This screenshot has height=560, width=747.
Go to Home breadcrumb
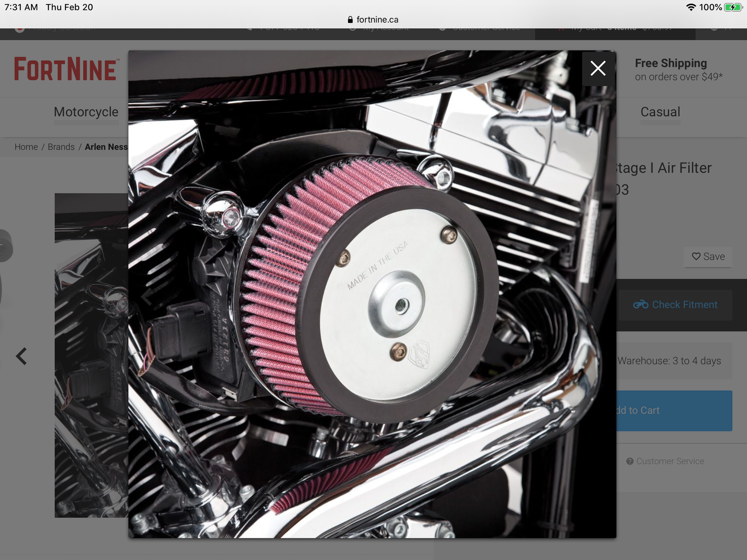click(26, 147)
